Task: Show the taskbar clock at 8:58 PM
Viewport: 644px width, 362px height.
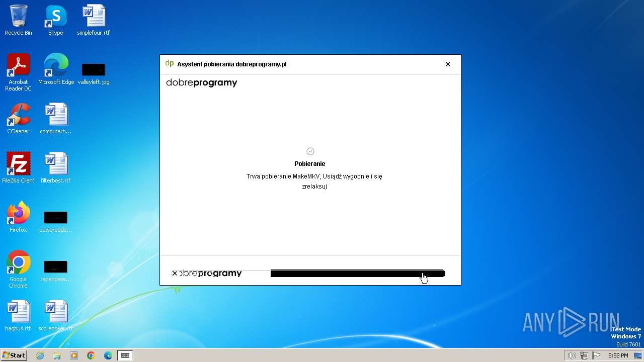Action: tap(618, 355)
